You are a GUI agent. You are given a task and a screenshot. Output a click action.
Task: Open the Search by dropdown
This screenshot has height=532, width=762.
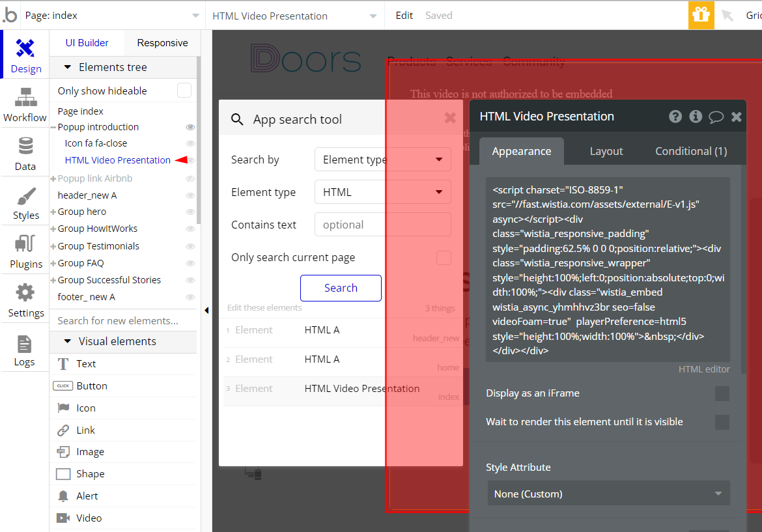[383, 160]
